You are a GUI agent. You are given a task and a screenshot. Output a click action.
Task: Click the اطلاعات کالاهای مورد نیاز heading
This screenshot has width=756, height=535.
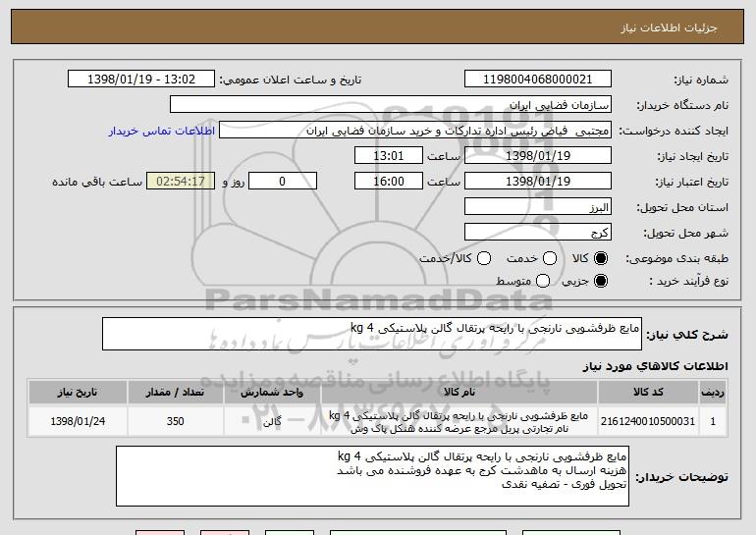(x=655, y=366)
